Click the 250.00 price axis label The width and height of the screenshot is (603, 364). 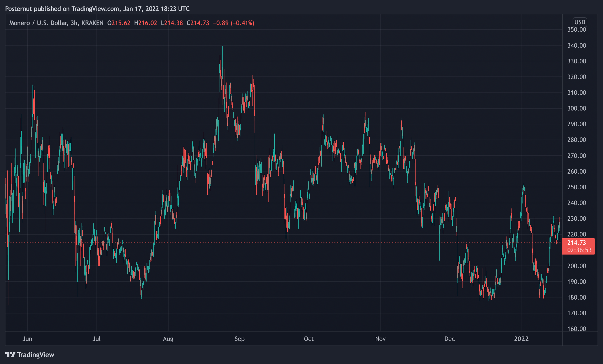(x=577, y=187)
